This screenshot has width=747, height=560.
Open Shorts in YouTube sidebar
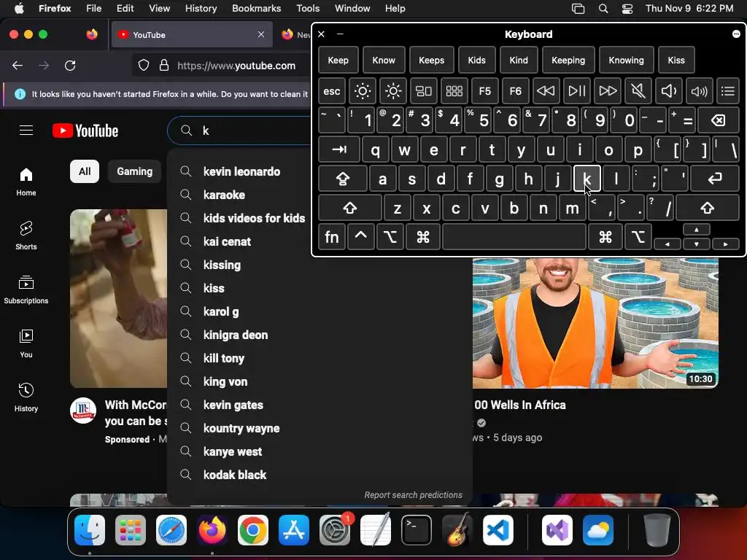26,236
